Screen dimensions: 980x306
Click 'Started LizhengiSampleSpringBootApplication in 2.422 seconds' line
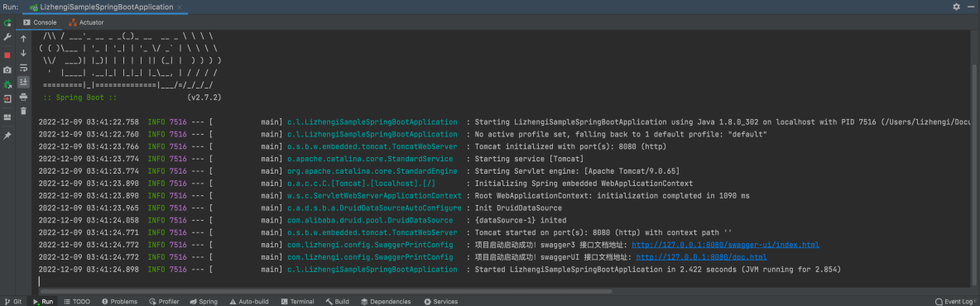(657, 270)
